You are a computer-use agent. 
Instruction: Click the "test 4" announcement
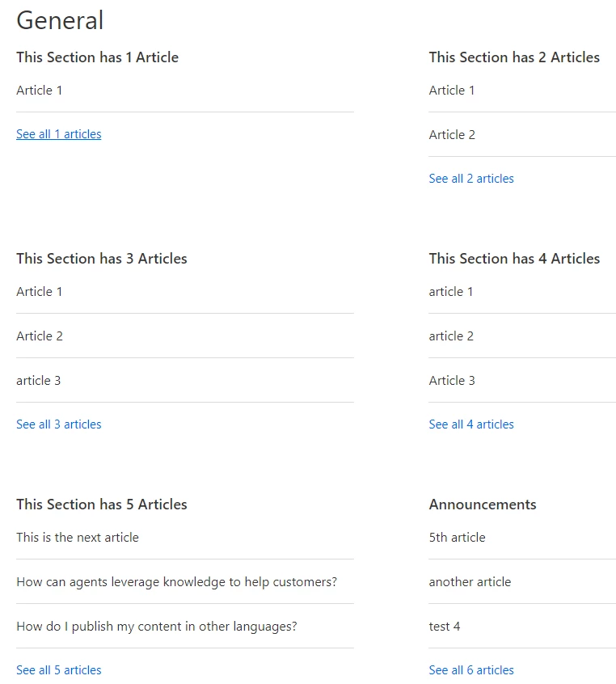(445, 627)
